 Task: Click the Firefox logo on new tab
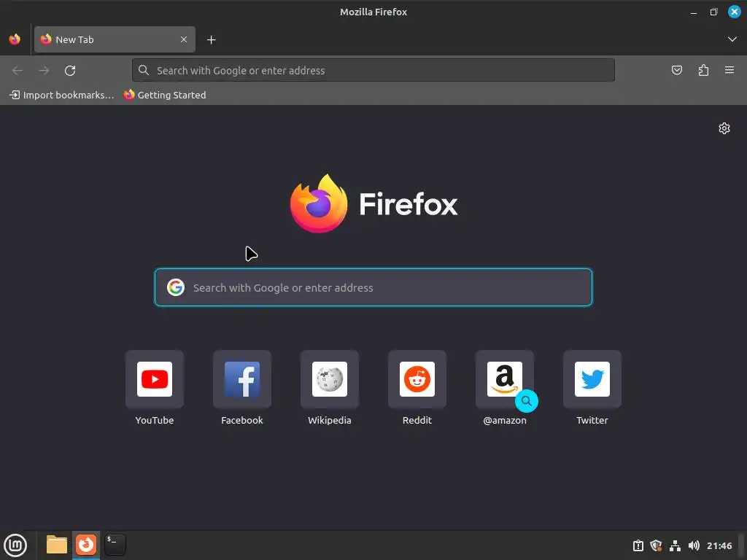click(373, 204)
